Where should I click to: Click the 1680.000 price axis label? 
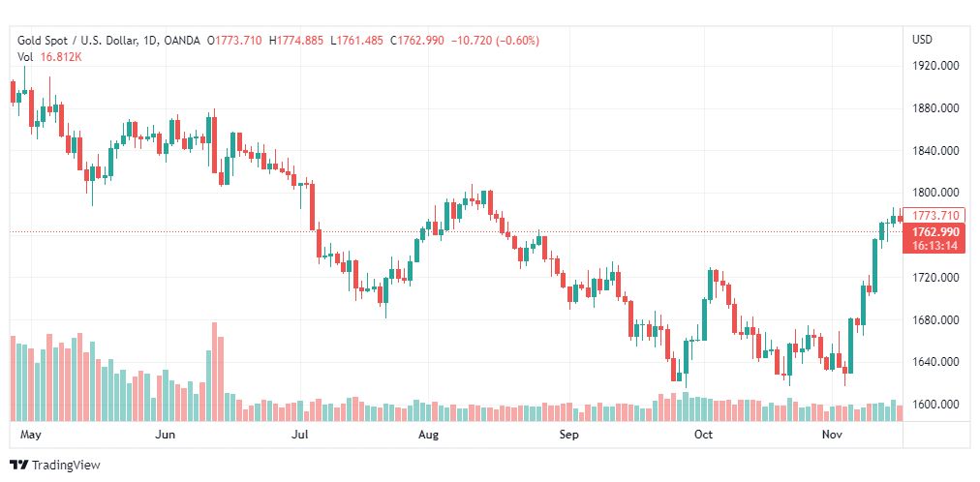click(x=935, y=320)
